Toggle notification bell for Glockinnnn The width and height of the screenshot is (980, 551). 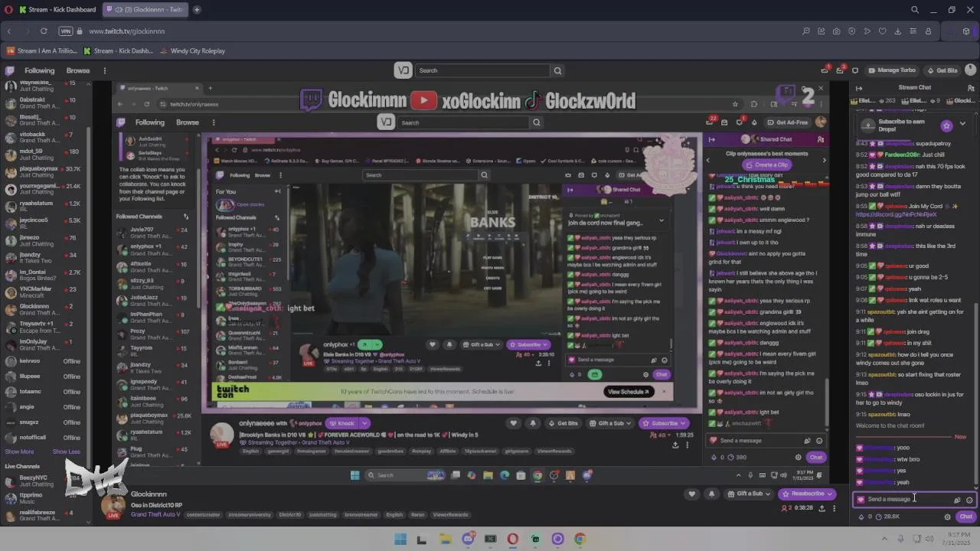click(x=711, y=494)
